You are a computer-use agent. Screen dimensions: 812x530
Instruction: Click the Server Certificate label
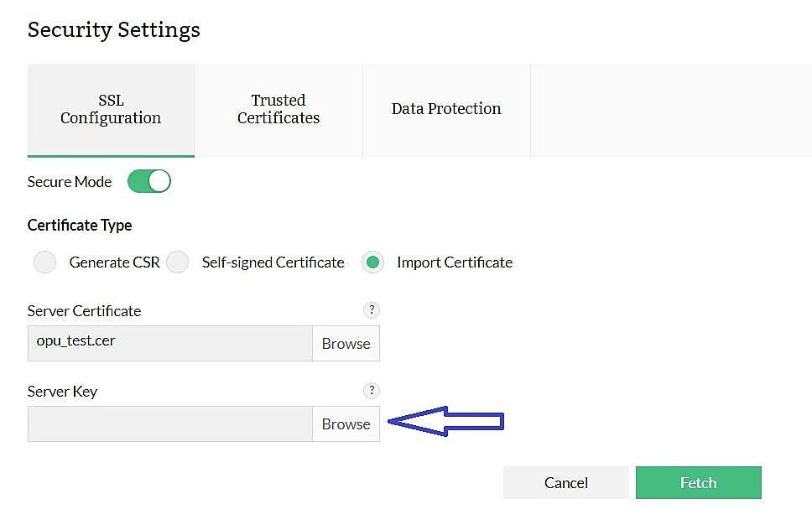point(85,311)
